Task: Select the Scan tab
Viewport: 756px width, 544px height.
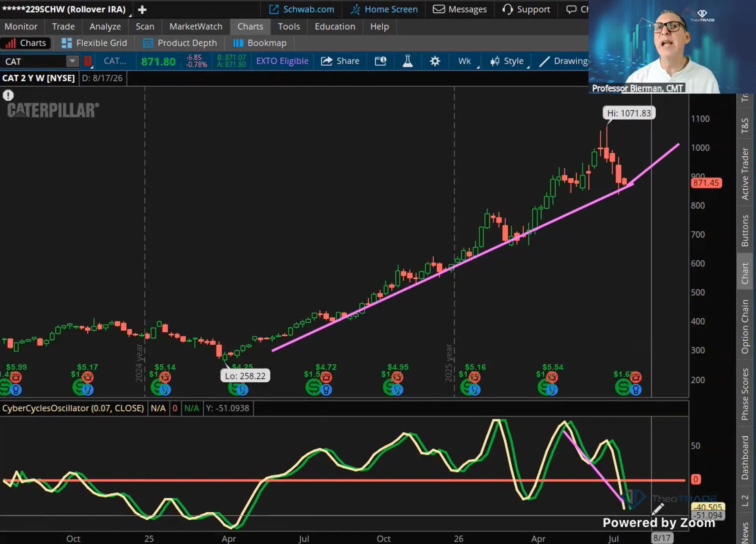Action: (145, 26)
